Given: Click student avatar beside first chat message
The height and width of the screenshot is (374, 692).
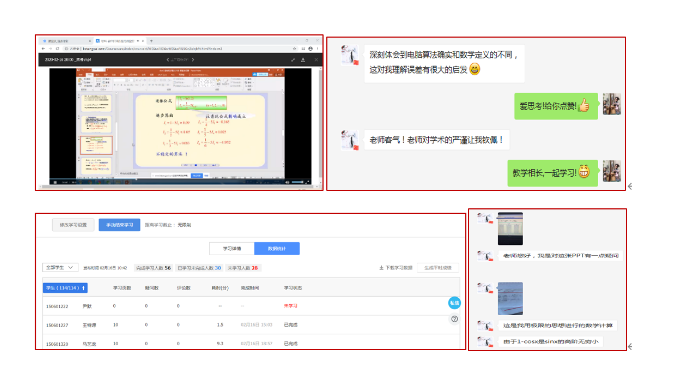Looking at the screenshot, I should [x=350, y=55].
